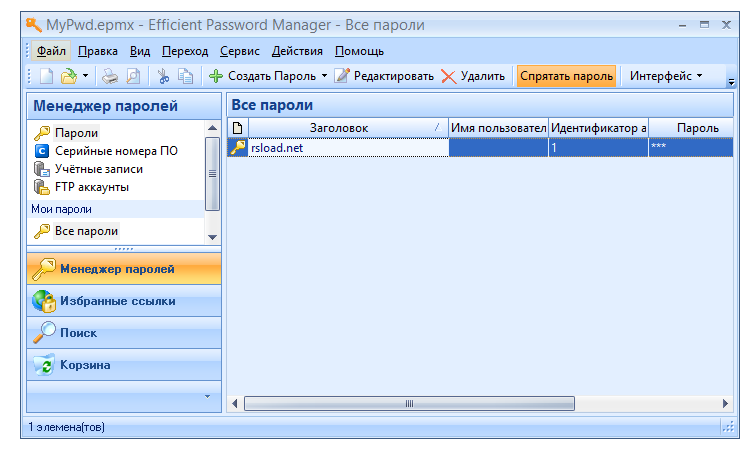The height and width of the screenshot is (460, 756).
Task: Select the rsload.net row title cell
Action: (348, 148)
